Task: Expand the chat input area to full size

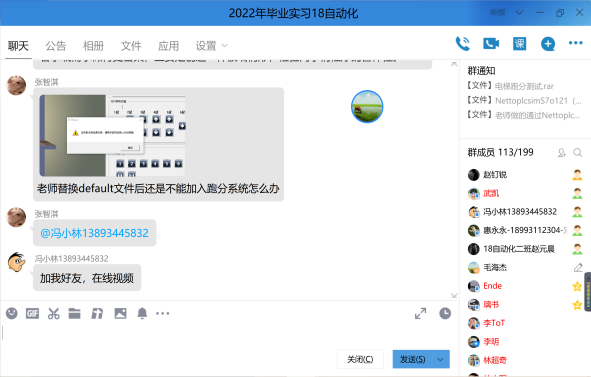Action: tap(421, 313)
